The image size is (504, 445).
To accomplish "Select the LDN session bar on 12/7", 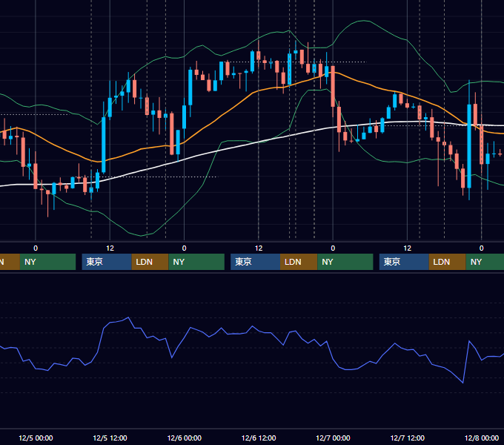I will pos(447,262).
